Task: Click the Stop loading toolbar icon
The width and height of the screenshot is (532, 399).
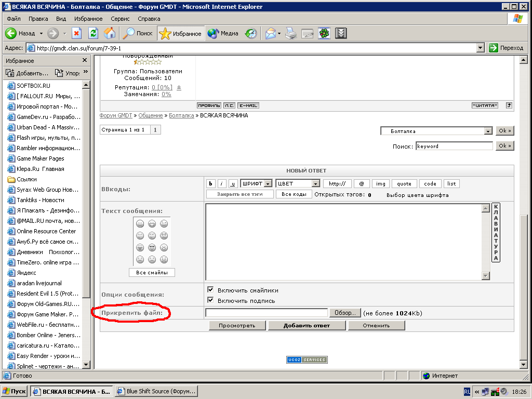Action: pos(76,33)
